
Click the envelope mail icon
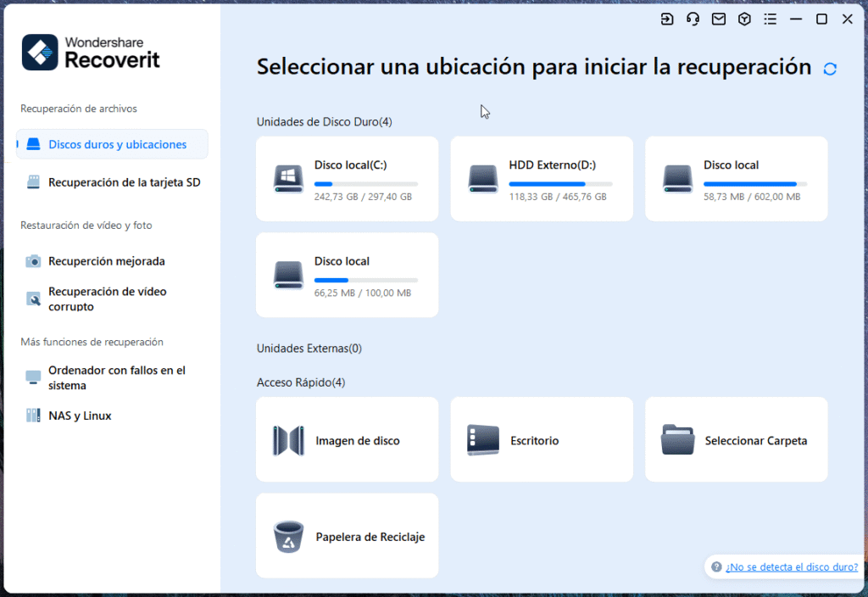point(719,20)
